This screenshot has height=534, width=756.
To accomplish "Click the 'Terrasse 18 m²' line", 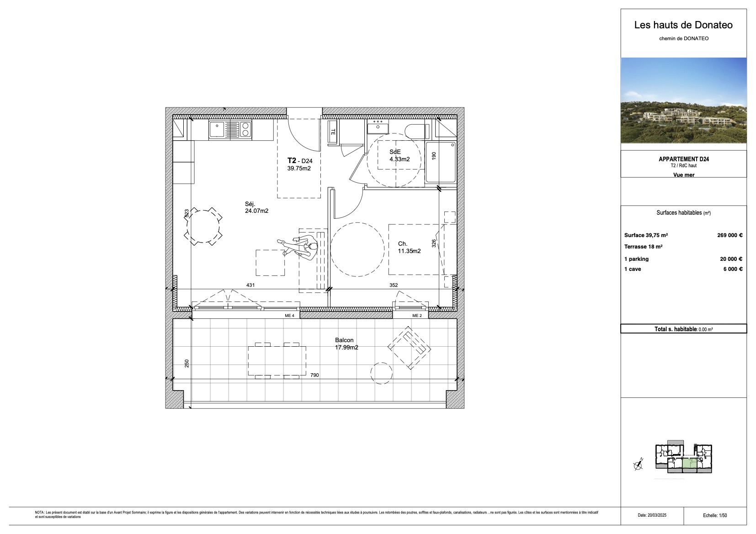I will (643, 247).
